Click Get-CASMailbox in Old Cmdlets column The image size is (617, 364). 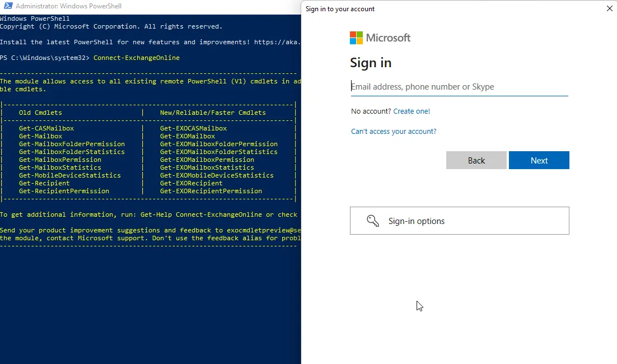[46, 128]
